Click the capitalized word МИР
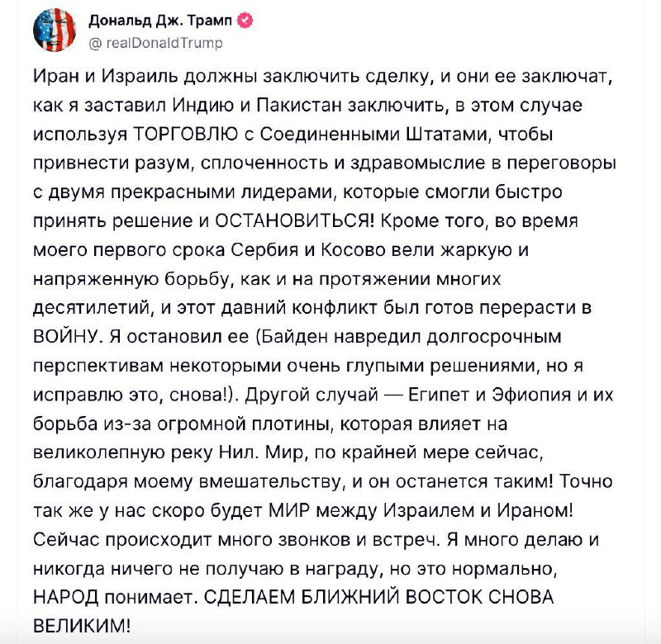This screenshot has height=644, width=661. pos(288,511)
